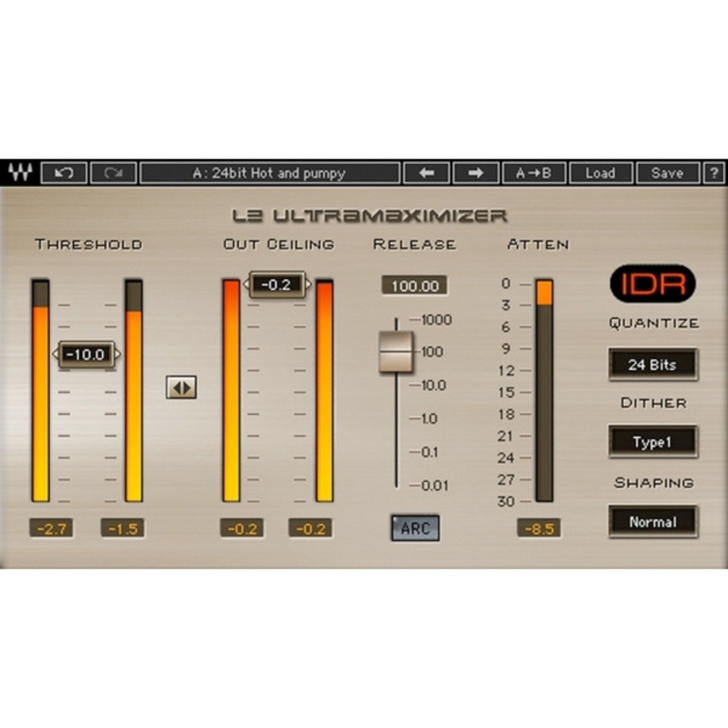Toggle the ARC auto release control
Viewport: 728px width, 728px height.
[416, 527]
